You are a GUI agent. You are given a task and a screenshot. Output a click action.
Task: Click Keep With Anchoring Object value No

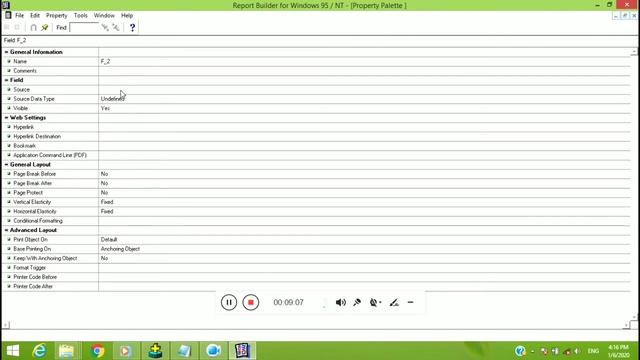coord(104,258)
